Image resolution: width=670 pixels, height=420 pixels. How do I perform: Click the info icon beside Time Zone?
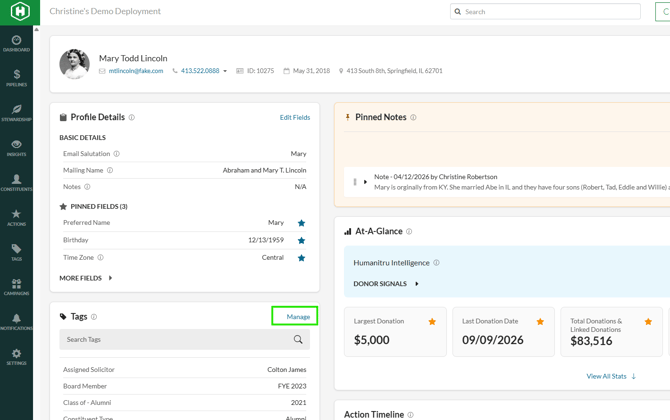coord(100,258)
